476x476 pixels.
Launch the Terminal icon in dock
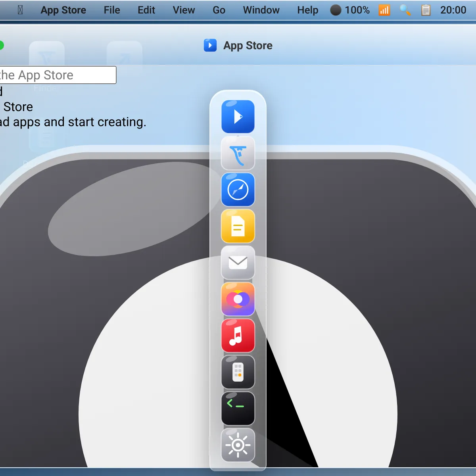pyautogui.click(x=238, y=409)
